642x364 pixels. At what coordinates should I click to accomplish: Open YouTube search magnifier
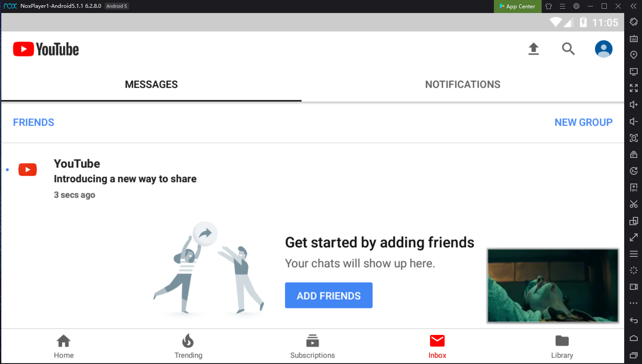coord(568,49)
